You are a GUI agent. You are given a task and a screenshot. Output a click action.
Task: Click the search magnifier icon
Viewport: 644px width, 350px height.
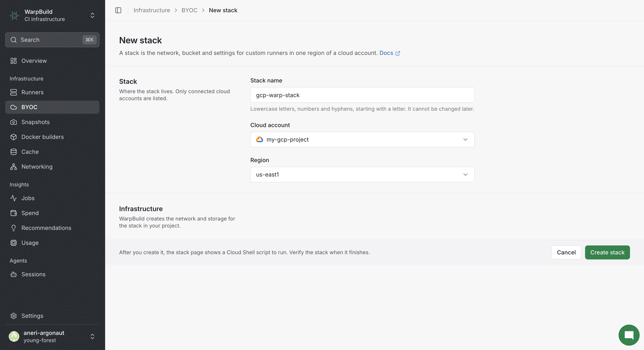coord(14,40)
